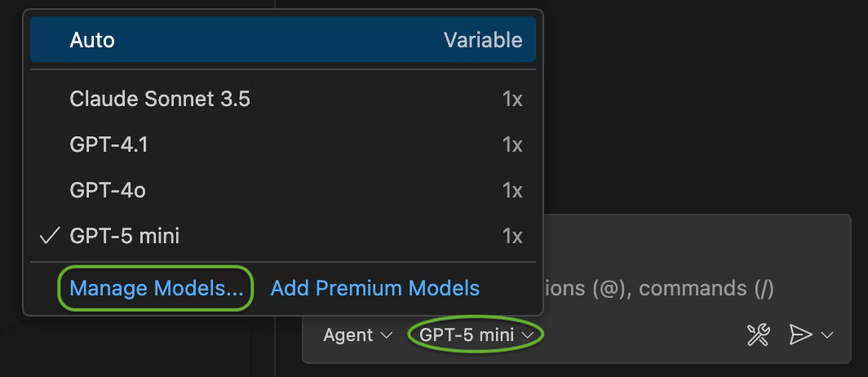Viewport: 868px width, 377px height.
Task: Open the GPT-5 mini model picker
Action: pos(476,335)
